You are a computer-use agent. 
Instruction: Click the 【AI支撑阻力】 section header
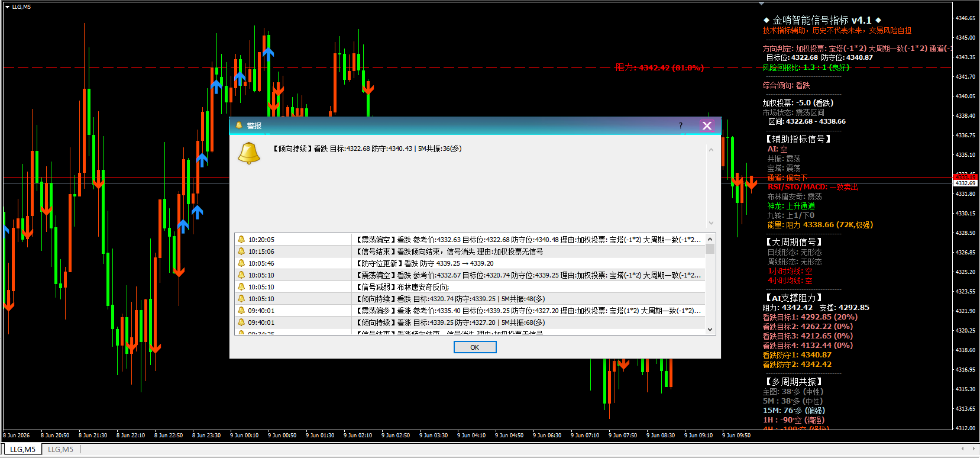coord(794,298)
